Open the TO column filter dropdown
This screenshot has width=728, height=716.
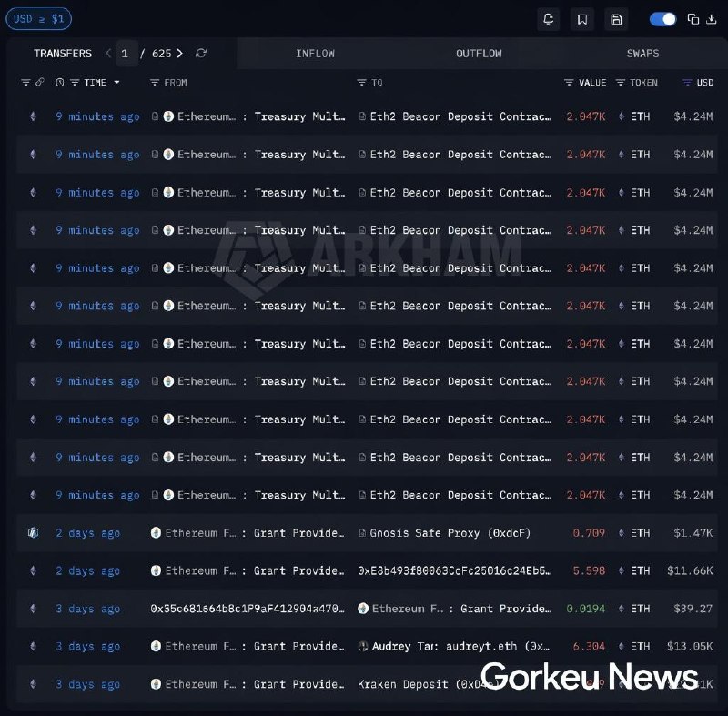[362, 82]
